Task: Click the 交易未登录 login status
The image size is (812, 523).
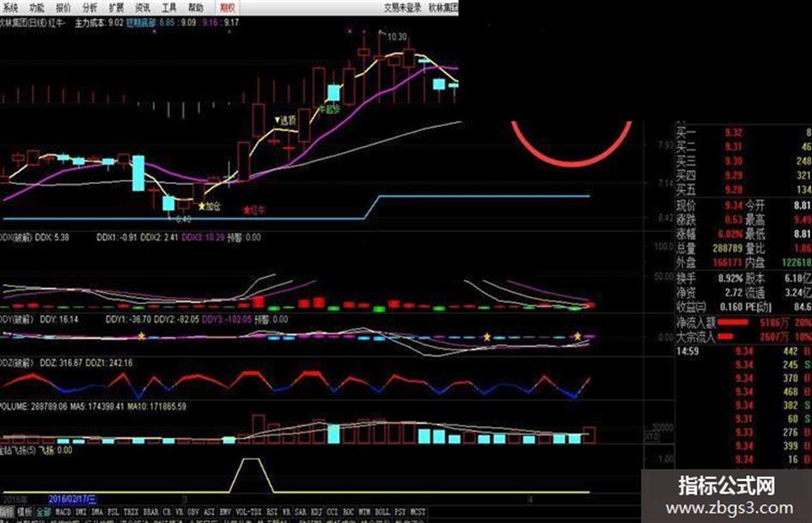Action: pos(402,7)
